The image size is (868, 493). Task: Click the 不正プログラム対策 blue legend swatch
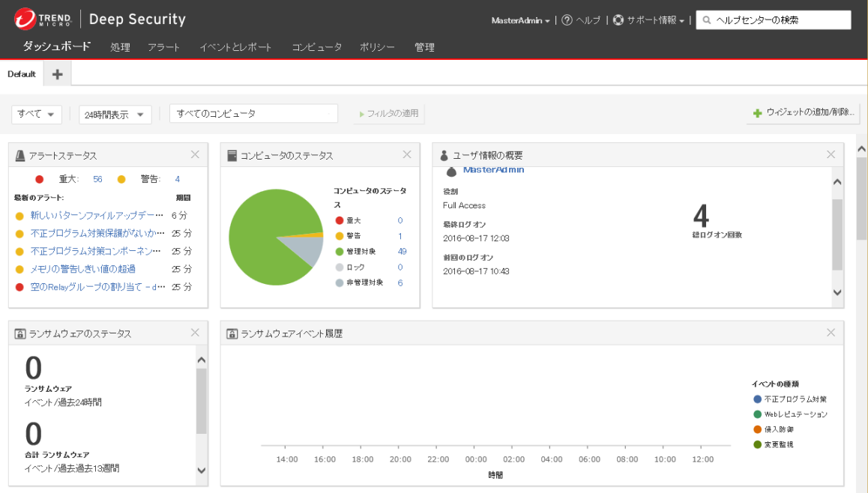point(758,399)
